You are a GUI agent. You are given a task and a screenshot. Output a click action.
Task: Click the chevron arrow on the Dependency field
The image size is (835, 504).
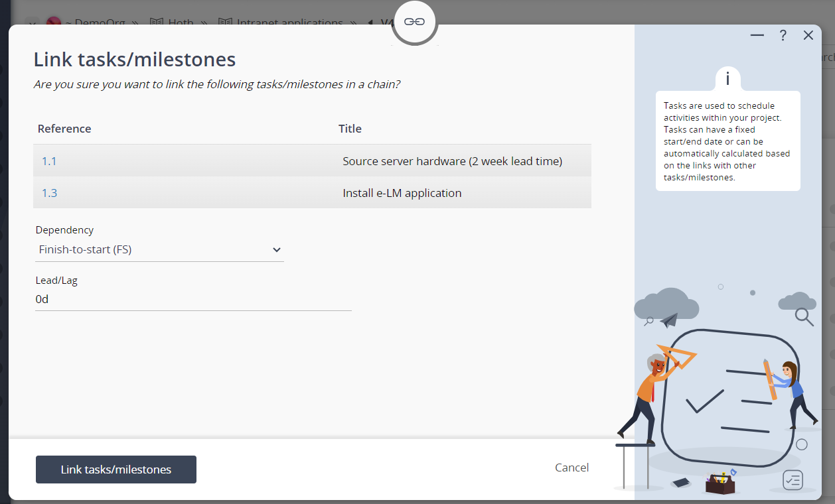277,250
